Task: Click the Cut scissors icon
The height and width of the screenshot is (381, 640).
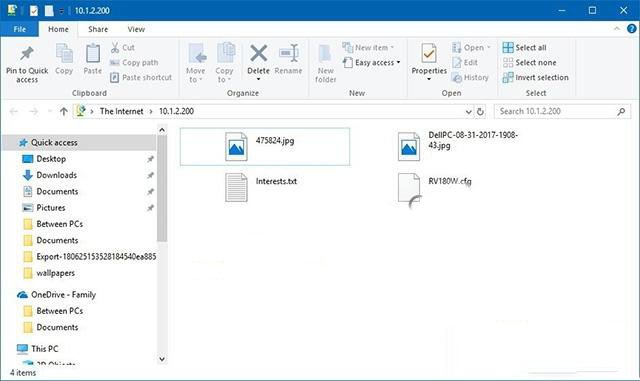Action: click(115, 47)
